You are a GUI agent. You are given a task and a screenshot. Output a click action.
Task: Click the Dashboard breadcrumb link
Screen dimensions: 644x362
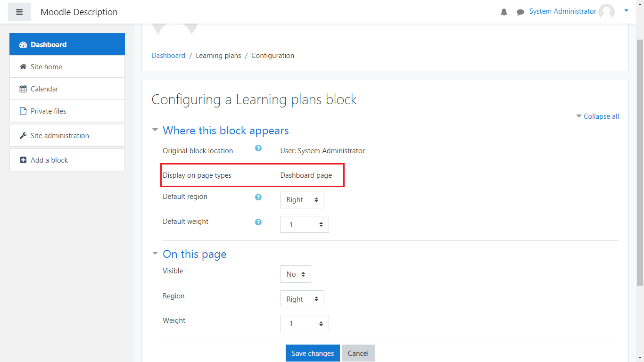168,56
